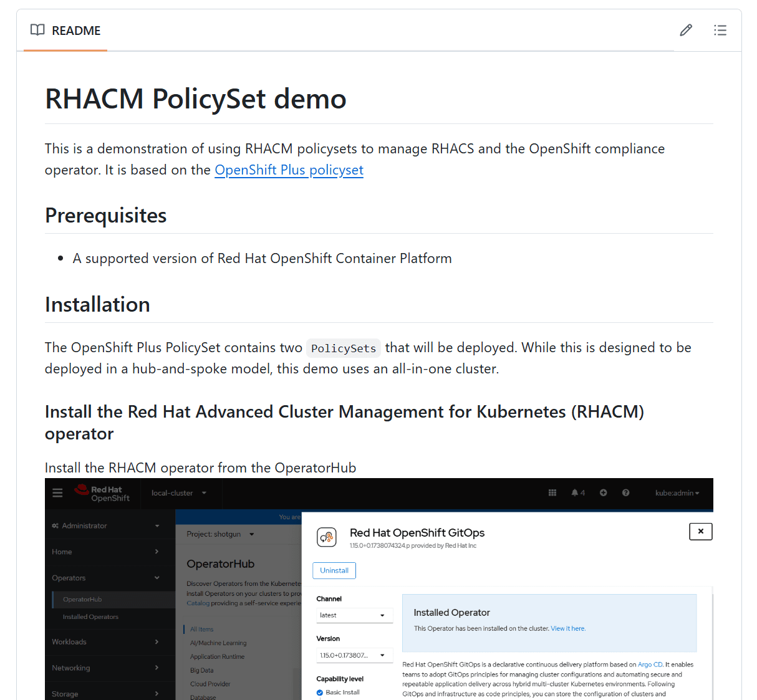Click the Red Hat OpenShift logo
Image resolution: width=757 pixels, height=700 pixels.
[102, 493]
